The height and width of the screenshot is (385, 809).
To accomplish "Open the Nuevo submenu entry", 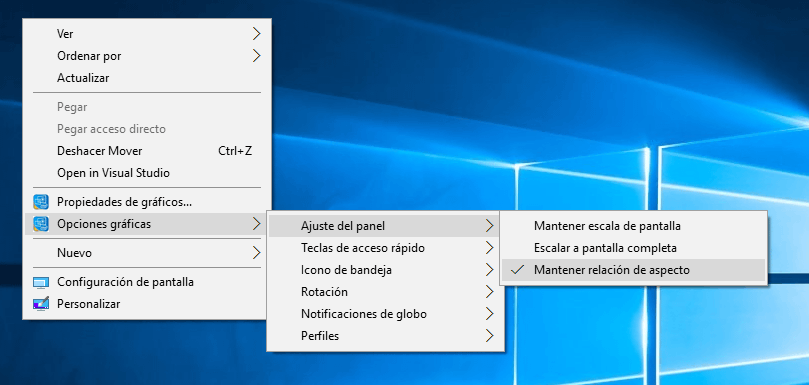I will point(147,253).
